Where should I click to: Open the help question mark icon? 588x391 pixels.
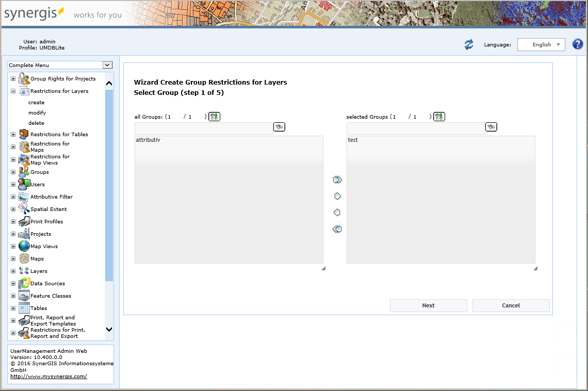(577, 44)
